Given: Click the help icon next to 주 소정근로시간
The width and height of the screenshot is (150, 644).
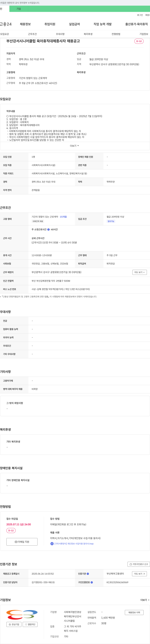Looking at the screenshot, I should 48,230.
